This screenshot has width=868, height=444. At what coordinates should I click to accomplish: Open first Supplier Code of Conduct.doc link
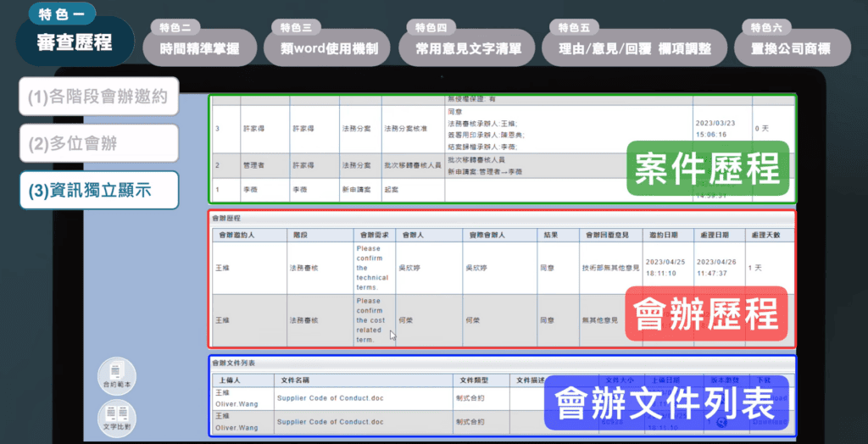click(x=330, y=397)
